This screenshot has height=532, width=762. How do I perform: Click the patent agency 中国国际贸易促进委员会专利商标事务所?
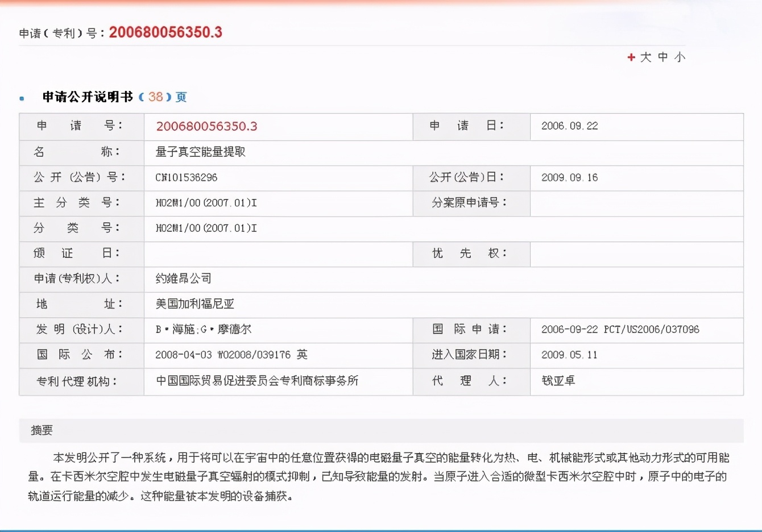(257, 381)
